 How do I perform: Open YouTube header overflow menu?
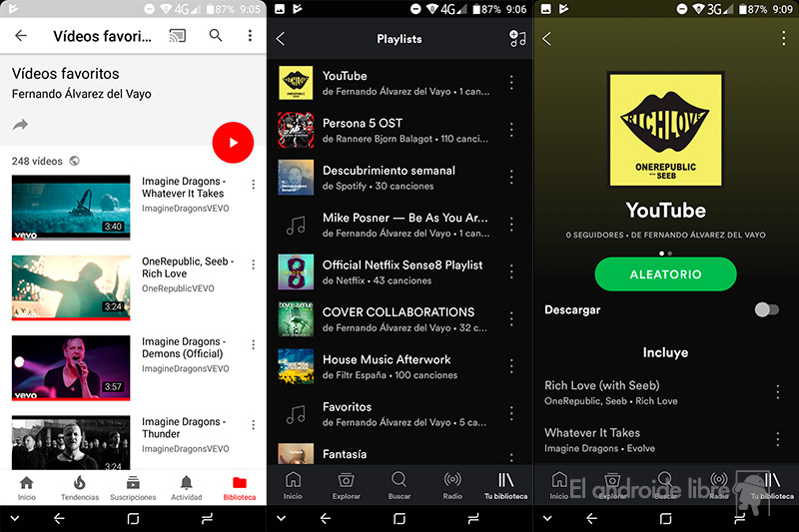[250, 35]
